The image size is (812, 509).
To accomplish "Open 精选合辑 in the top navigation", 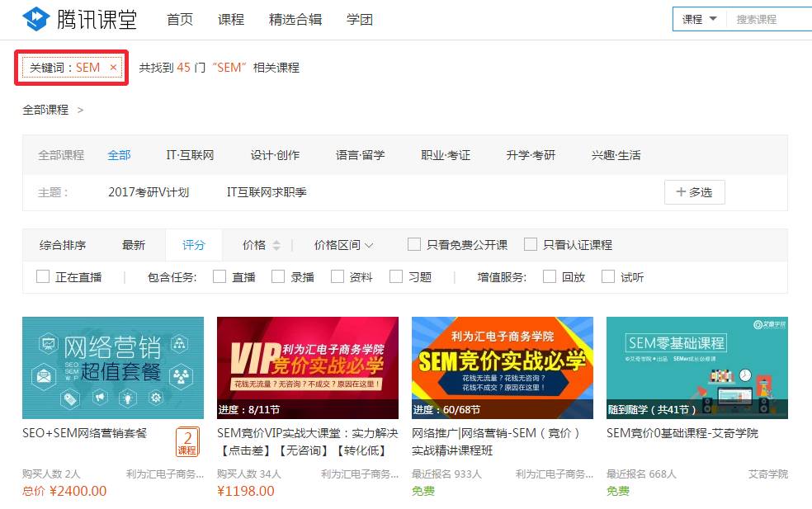I will pyautogui.click(x=295, y=20).
